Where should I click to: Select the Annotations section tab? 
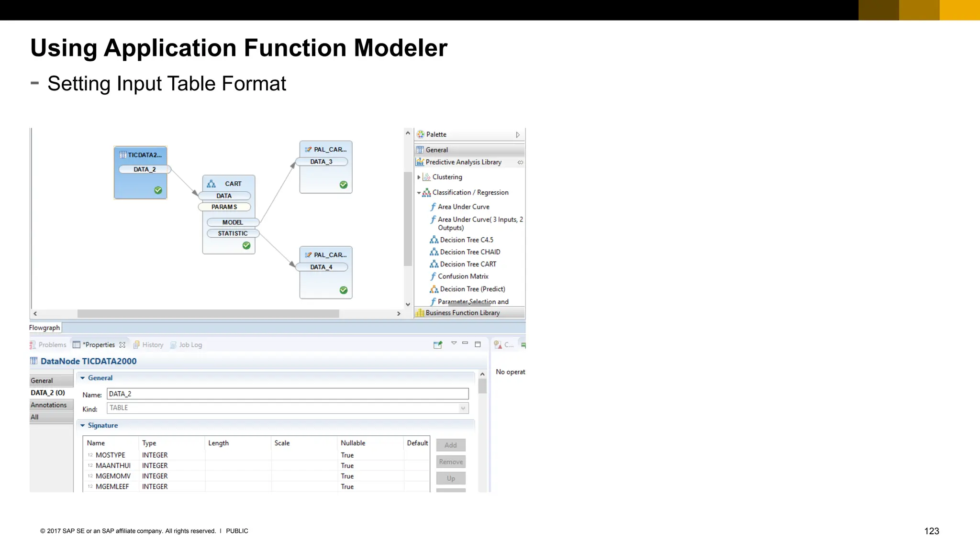pyautogui.click(x=51, y=405)
